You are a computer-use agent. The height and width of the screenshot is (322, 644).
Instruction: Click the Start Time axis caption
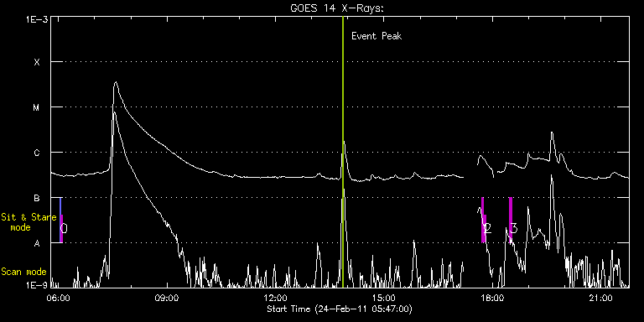click(340, 309)
